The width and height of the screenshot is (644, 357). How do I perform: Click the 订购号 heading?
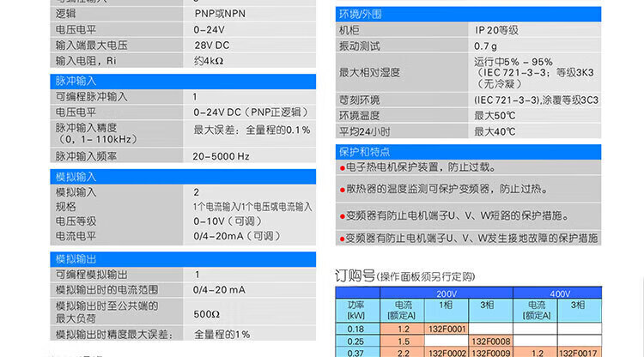coord(354,275)
